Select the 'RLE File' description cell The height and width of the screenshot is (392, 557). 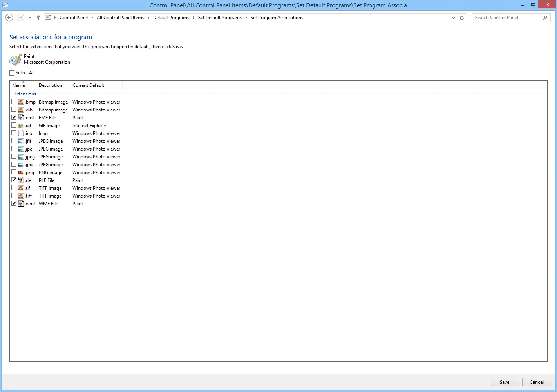47,180
